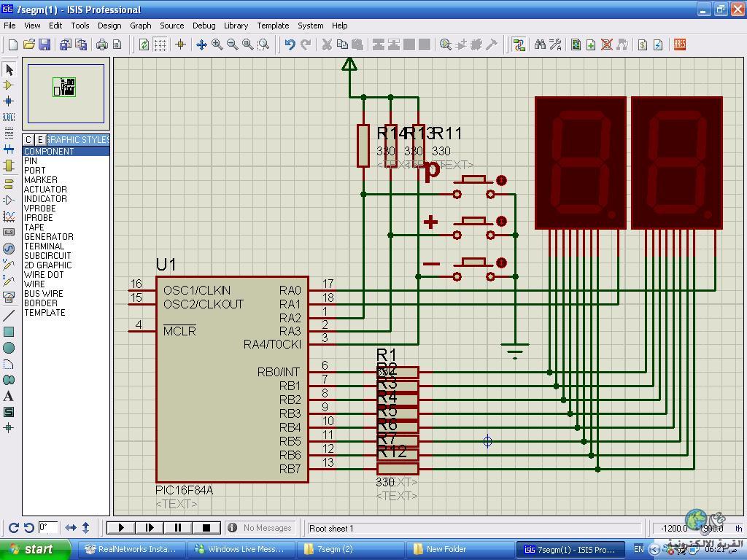Step the simulation forward
The image size is (747, 560).
tap(150, 528)
